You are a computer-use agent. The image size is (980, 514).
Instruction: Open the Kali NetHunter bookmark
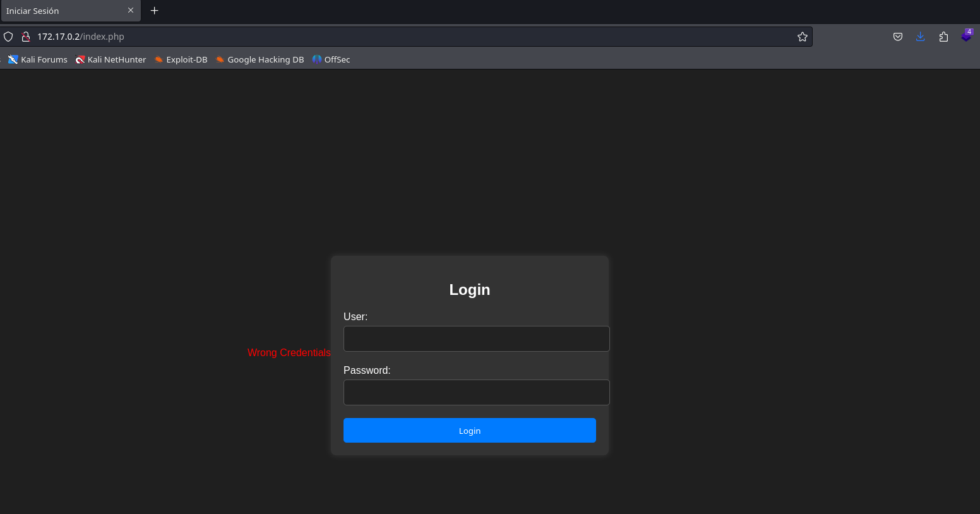coord(111,59)
